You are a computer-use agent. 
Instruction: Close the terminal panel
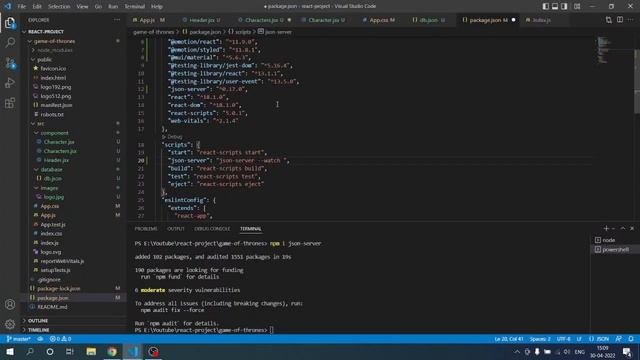click(x=632, y=229)
